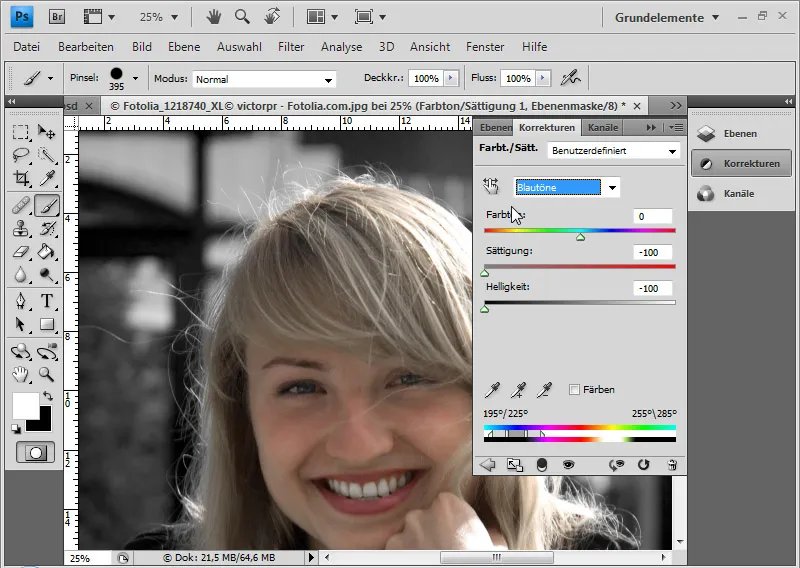Select the Clone Stamp tool
Viewport: 800px width, 568px height.
coord(20,229)
